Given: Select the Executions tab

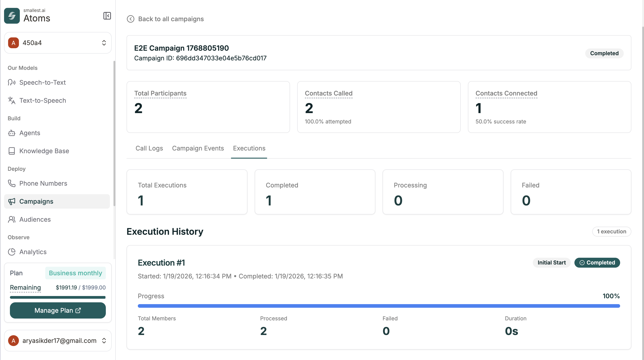Looking at the screenshot, I should pyautogui.click(x=249, y=148).
